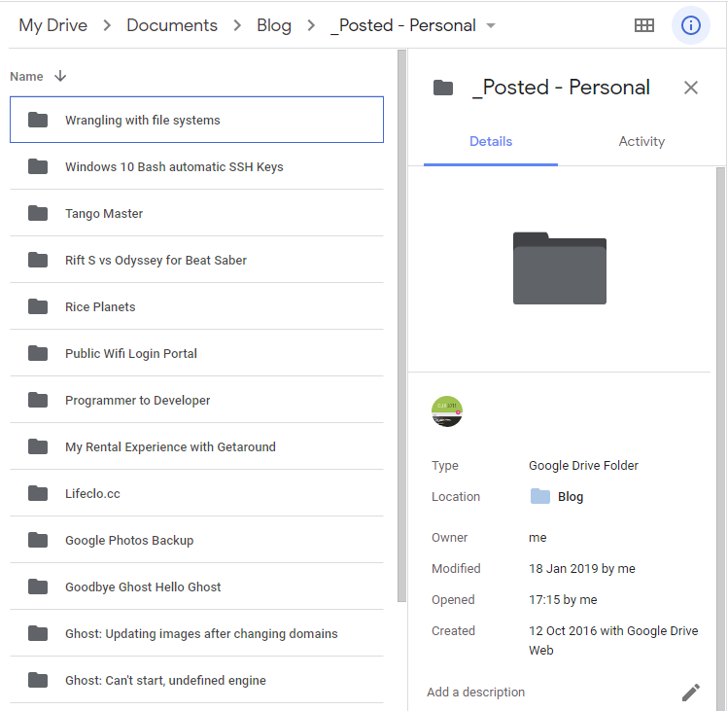This screenshot has width=728, height=711.
Task: Switch to the Activity tab
Action: point(641,141)
